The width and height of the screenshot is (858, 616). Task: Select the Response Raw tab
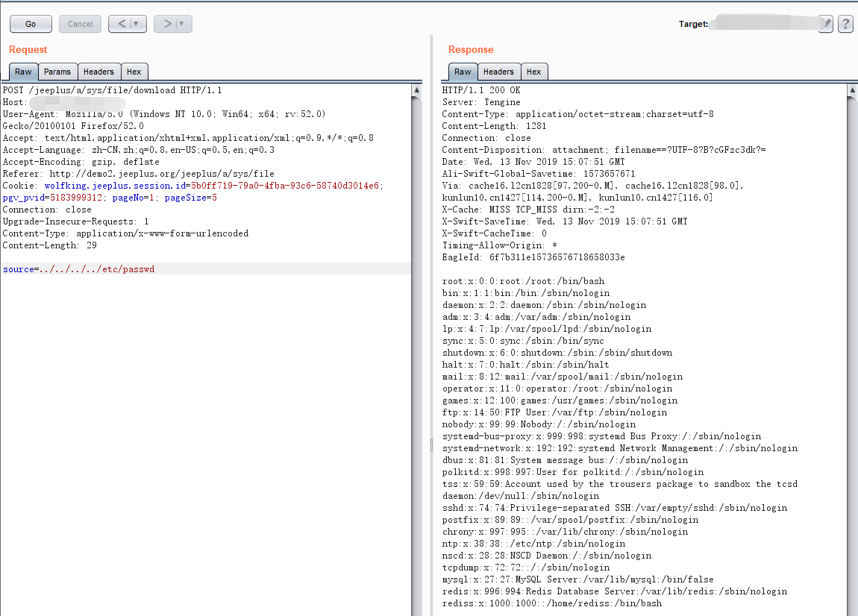[463, 72]
